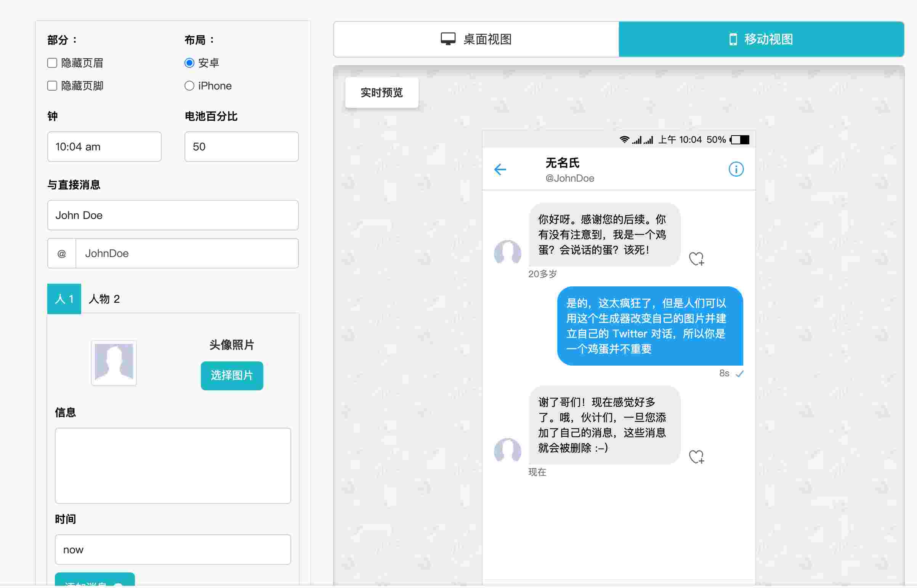This screenshot has height=588, width=917.
Task: Click heart reaction icon beside last message
Action: (x=696, y=457)
